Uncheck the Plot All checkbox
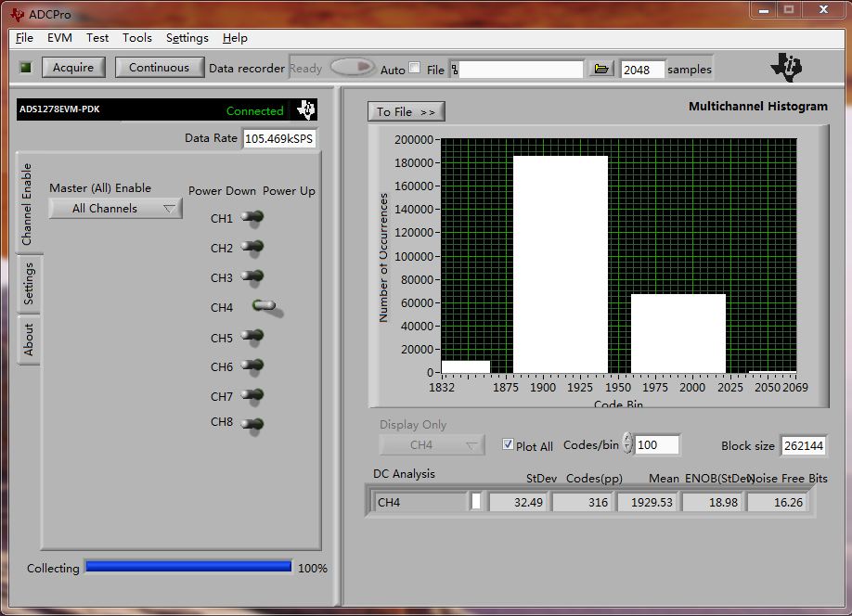This screenshot has width=852, height=616. [508, 444]
